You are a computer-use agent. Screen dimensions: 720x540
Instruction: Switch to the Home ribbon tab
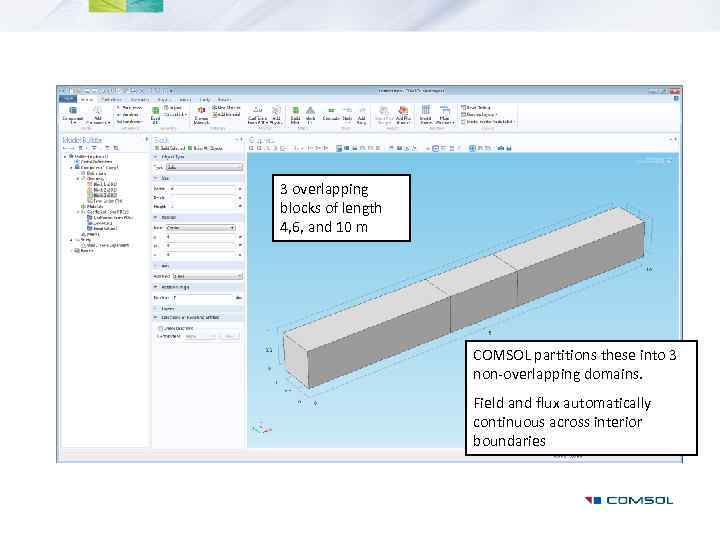86,100
